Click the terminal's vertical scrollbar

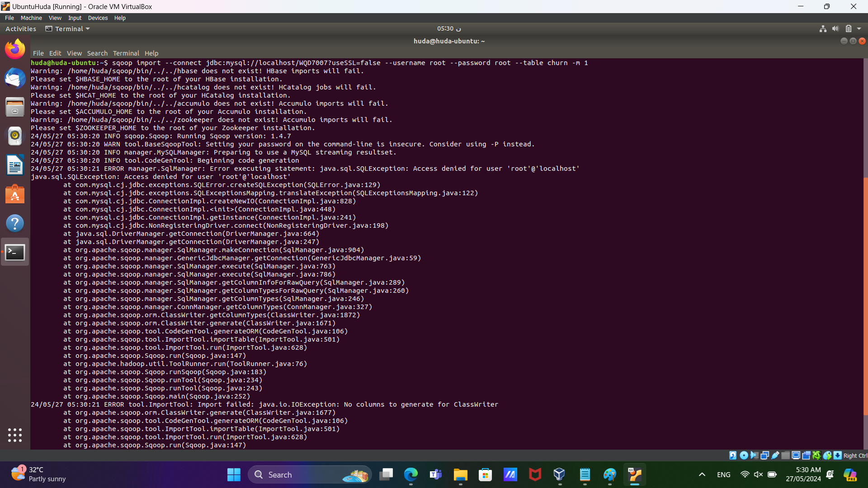pos(865,294)
